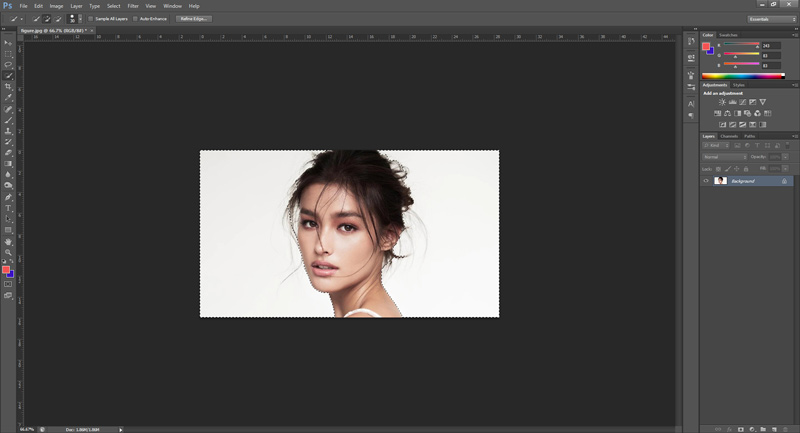
Task: Open the Essentials workspace dropdown
Action: point(772,19)
